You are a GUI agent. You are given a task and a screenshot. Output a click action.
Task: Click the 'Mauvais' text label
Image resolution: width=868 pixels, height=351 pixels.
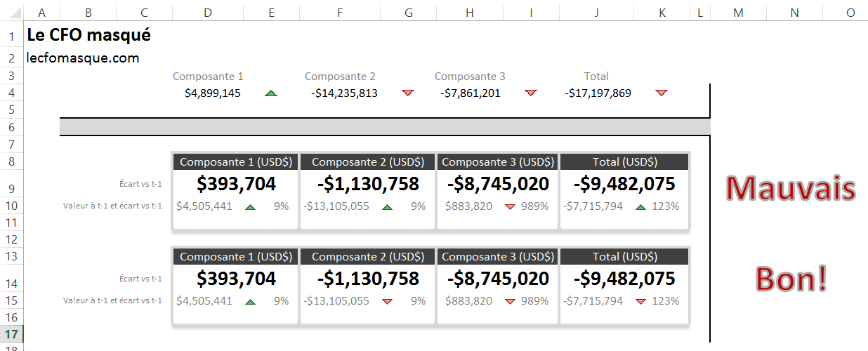(790, 189)
